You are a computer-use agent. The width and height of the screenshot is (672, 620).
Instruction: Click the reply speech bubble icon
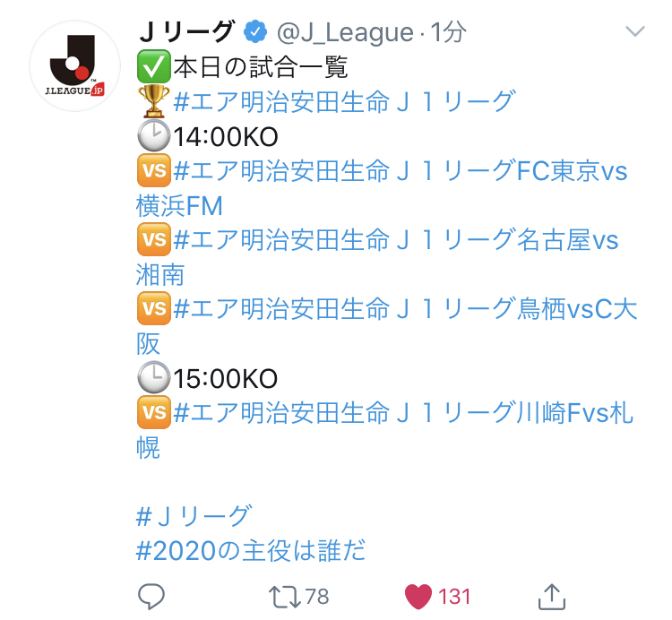click(x=151, y=597)
